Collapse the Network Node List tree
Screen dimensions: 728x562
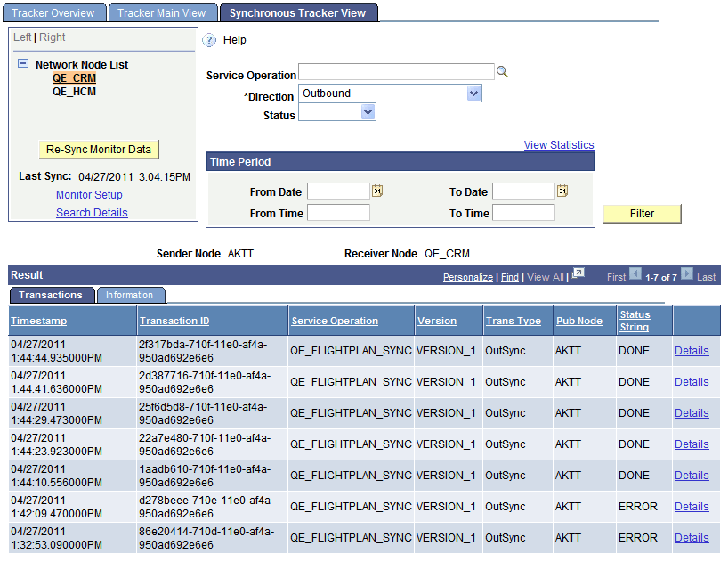[24, 64]
